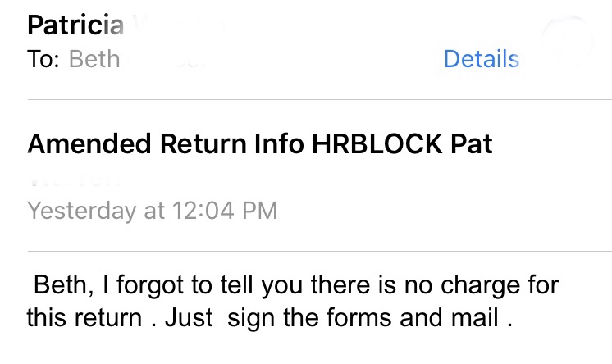Select recipient Beth in To field
Screen dimensions: 612x364
(94, 59)
